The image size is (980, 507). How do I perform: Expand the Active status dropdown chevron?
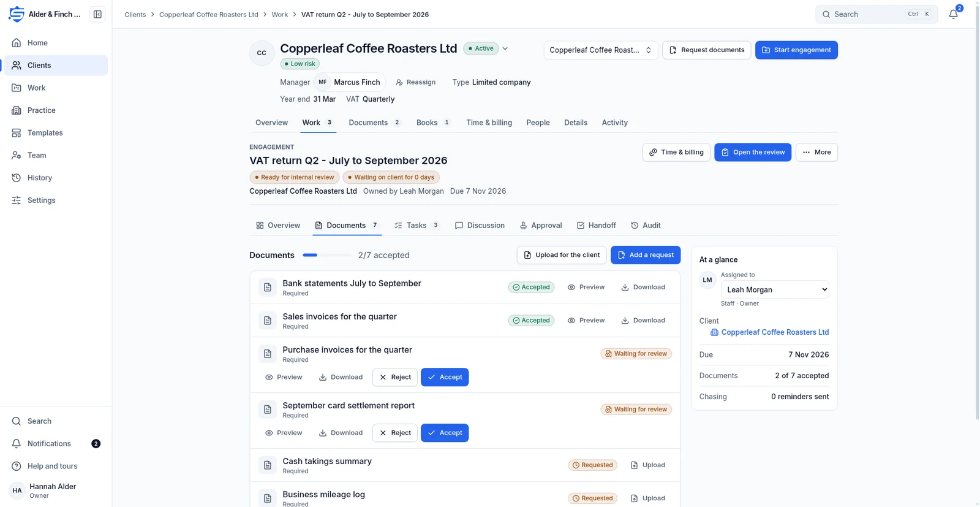[x=505, y=48]
